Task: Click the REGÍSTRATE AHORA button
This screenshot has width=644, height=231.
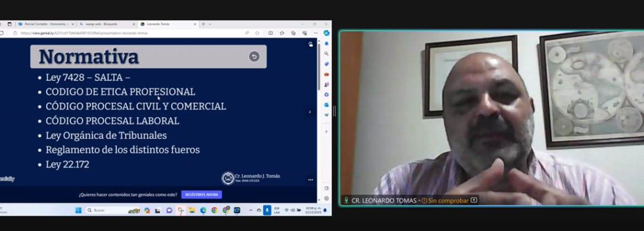Action: pyautogui.click(x=201, y=195)
